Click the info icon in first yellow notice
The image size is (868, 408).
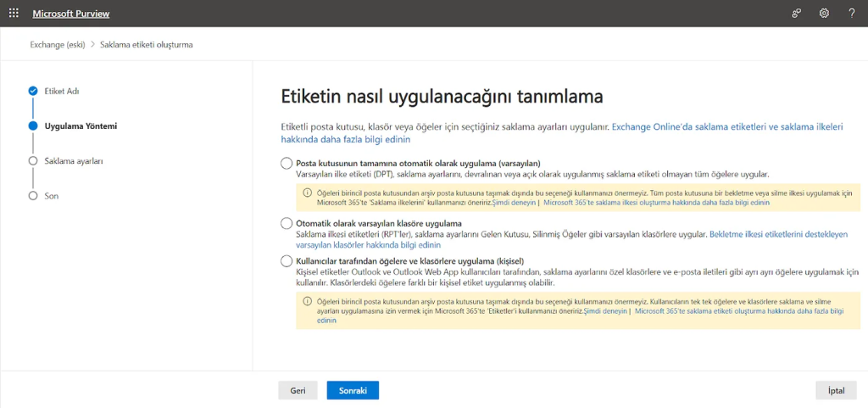307,193
